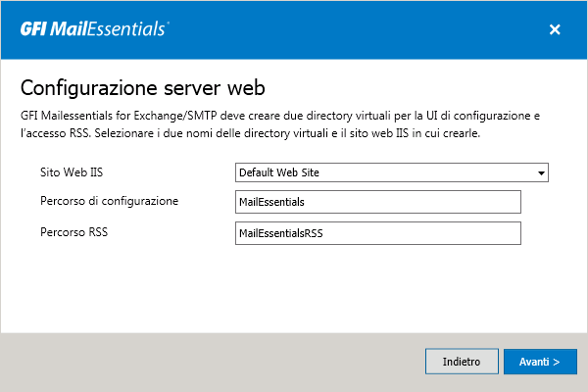The height and width of the screenshot is (392, 588).
Task: Click the GFI MailEssentials logo
Action: [94, 28]
